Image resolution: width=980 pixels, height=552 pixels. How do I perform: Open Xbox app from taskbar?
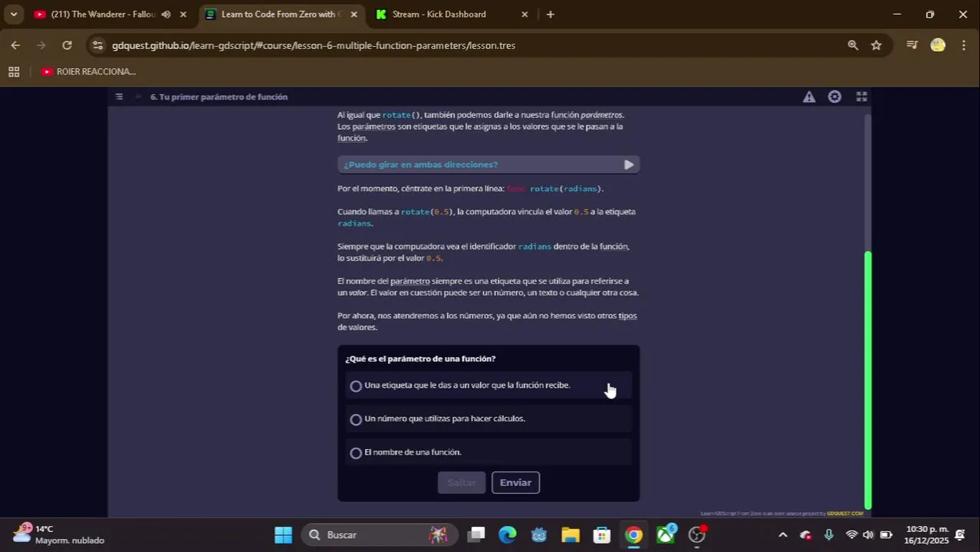pyautogui.click(x=665, y=535)
